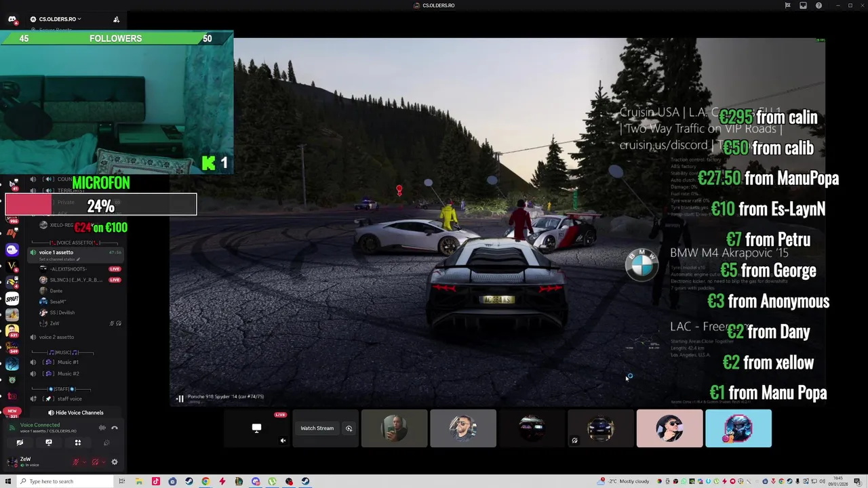Select the light-blue background participant tile

coord(738,428)
